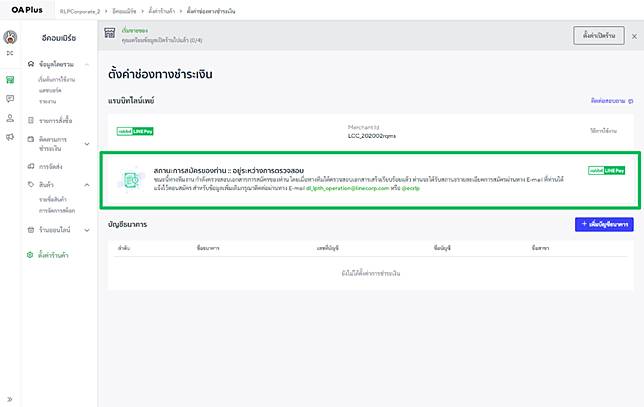Click the Rabbit LINE Pay logo in status box
644x407 pixels.
pos(606,171)
